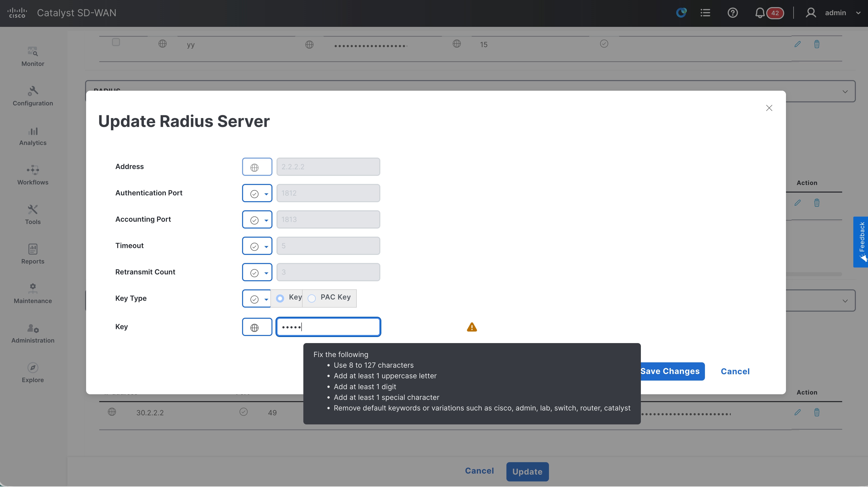Close the Update Radius Server dialog

[769, 108]
